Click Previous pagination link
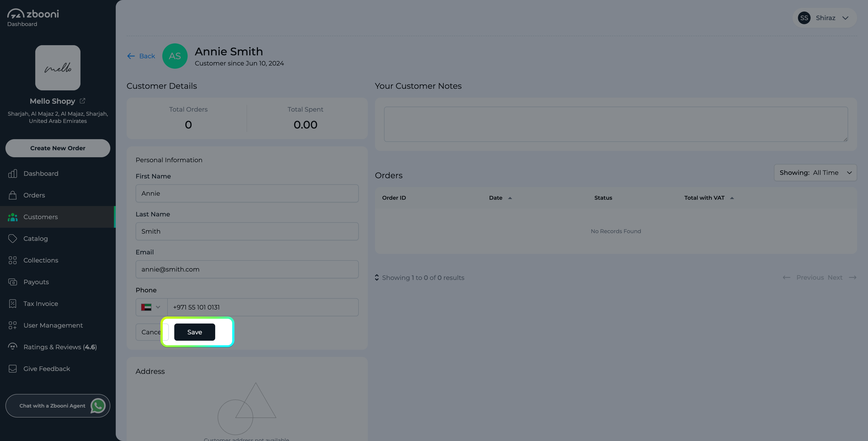This screenshot has height=441, width=868. tap(810, 278)
